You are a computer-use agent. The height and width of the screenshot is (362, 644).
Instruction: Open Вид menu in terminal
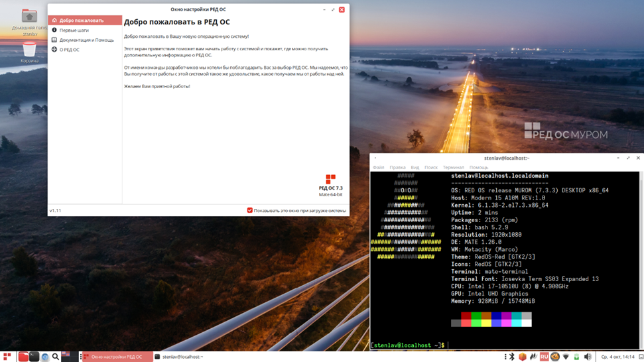[x=415, y=168]
